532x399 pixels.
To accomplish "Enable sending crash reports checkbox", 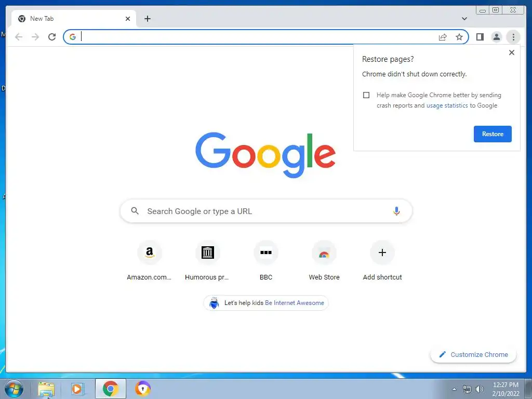I will 366,95.
